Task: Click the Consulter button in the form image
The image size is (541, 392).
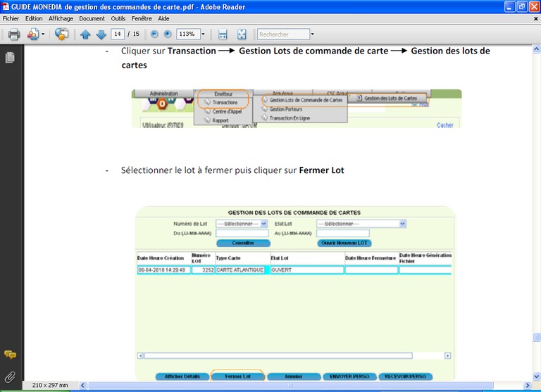Action: (x=243, y=243)
